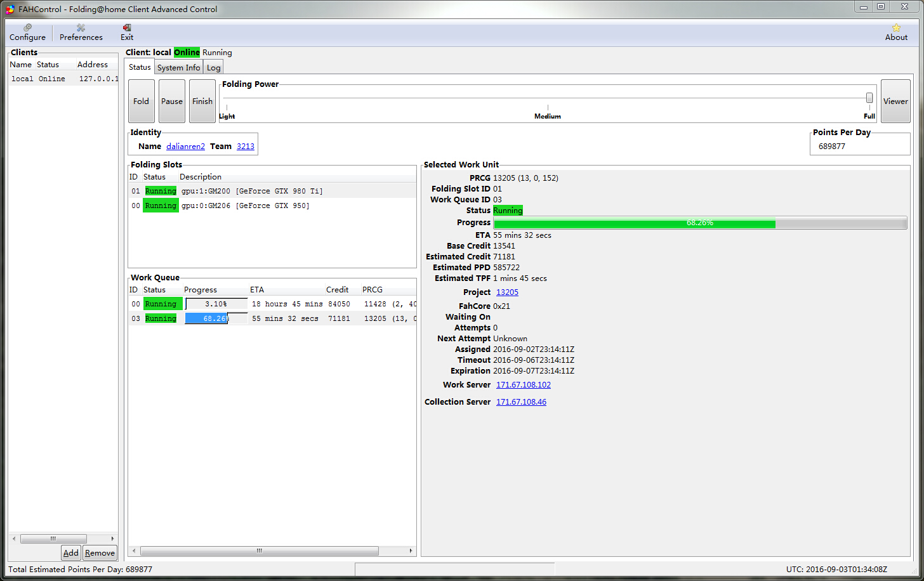Click the Points Per Day value 689877
Viewport: 924px width, 581px height.
pos(832,147)
